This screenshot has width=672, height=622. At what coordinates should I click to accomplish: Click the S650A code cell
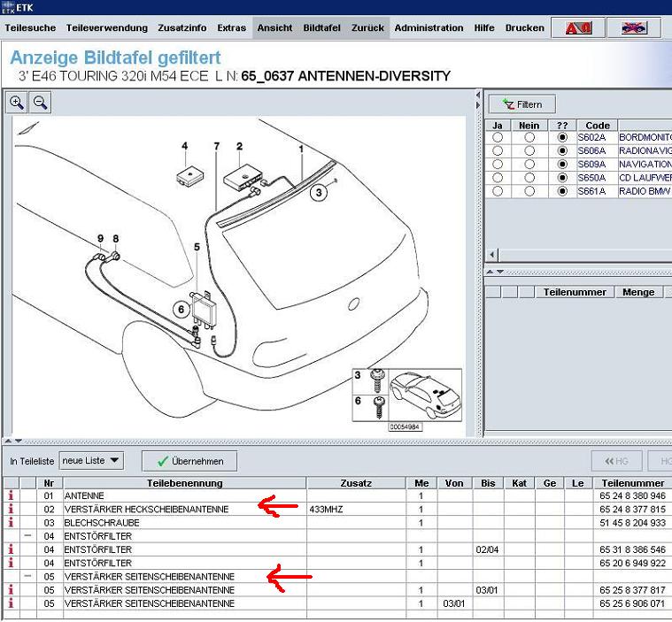coord(591,178)
